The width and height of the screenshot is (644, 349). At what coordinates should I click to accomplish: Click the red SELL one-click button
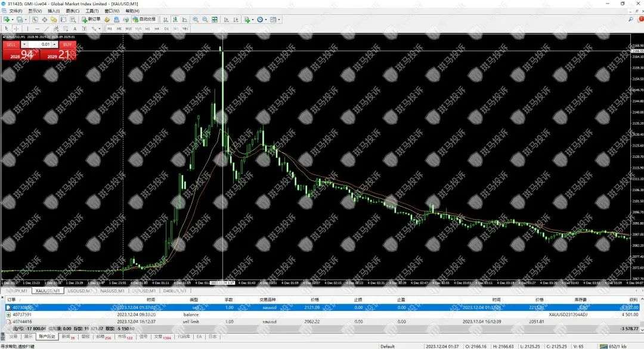click(x=11, y=44)
